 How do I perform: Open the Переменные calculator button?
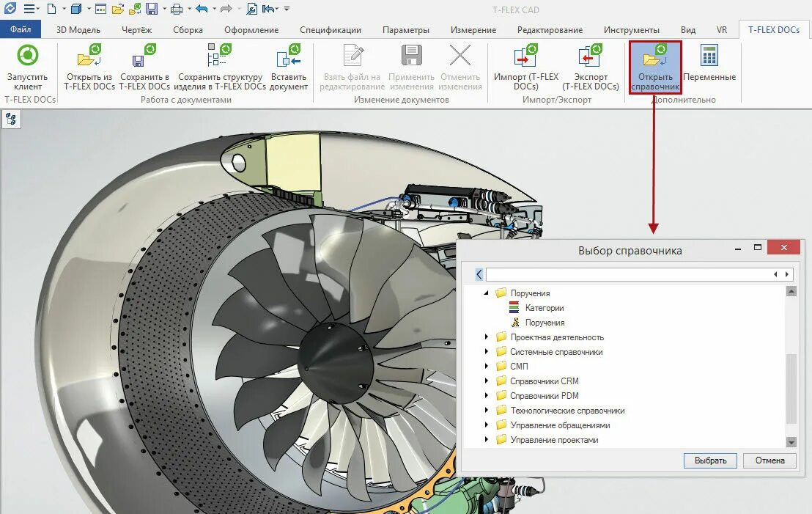tap(709, 63)
